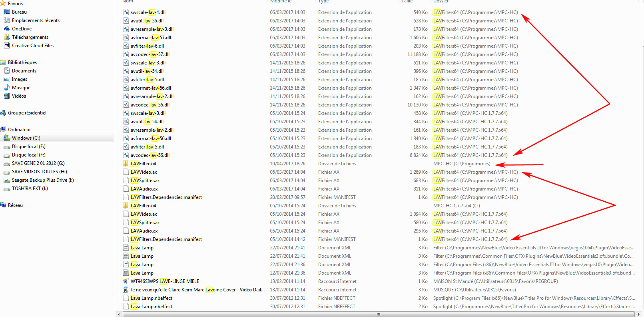The width and height of the screenshot is (644, 317).
Task: Select LAVSplitter.ax sized 580 Ko
Action: coord(145,223)
